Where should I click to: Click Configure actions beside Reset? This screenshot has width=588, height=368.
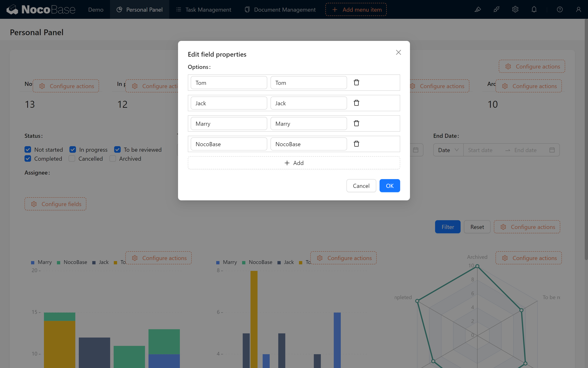[x=527, y=227]
